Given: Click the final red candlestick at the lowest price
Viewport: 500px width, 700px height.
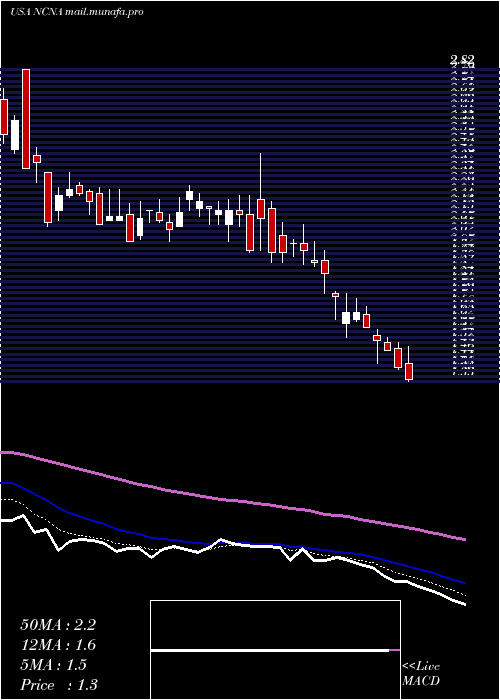Looking at the screenshot, I should [x=409, y=371].
